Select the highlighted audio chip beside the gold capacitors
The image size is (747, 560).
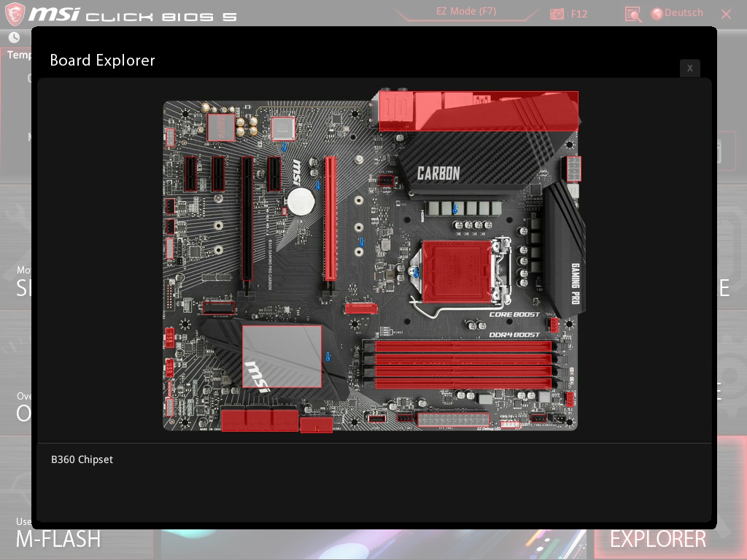click(221, 127)
